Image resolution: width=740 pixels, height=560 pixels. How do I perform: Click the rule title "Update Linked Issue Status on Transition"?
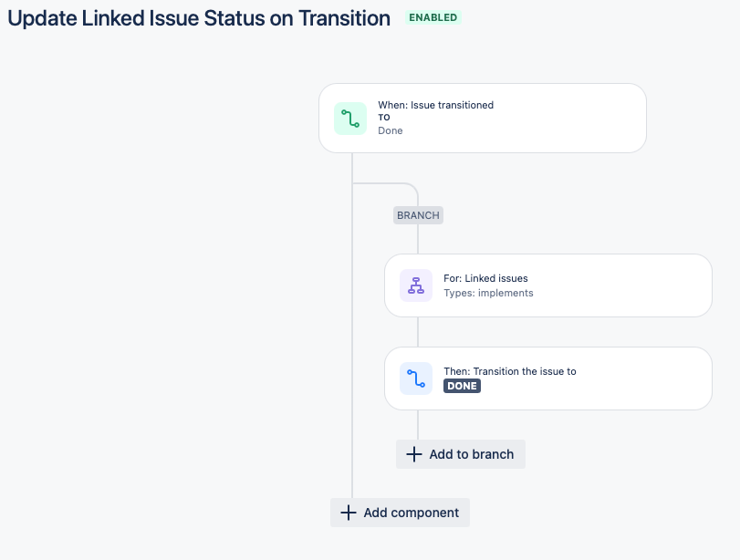(x=199, y=18)
